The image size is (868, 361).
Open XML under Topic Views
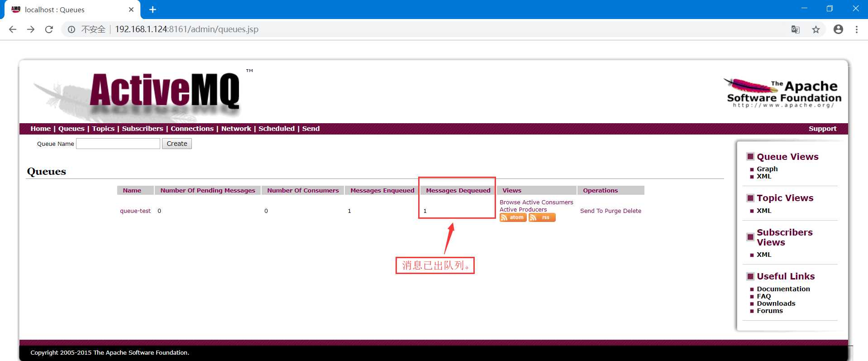764,211
